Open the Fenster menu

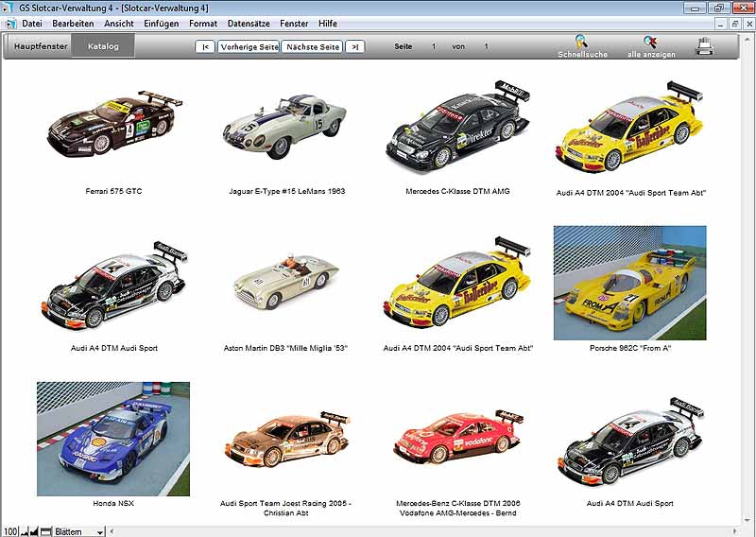294,23
